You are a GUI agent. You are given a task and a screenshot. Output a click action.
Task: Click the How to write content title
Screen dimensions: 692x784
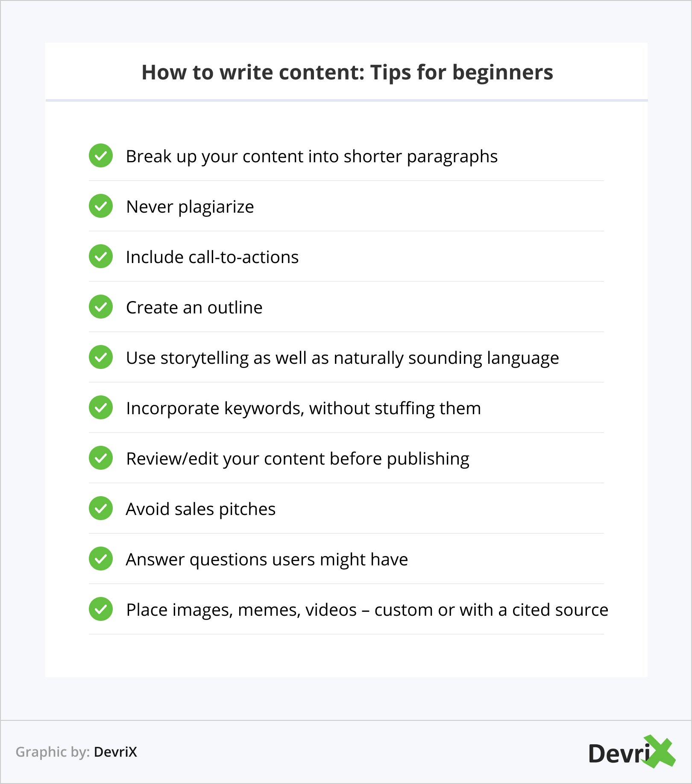[x=347, y=72]
